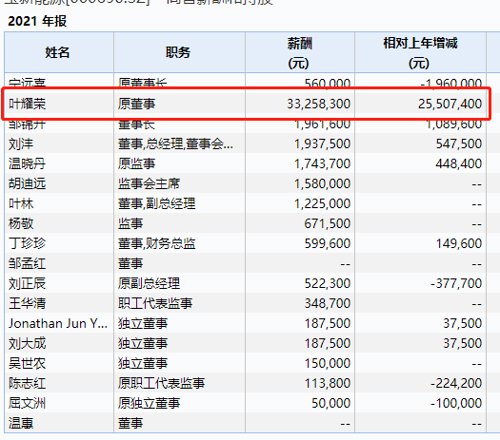Click salary 671,500 for 杨敬
Screen dimensions: 500x440
pyautogui.click(x=327, y=224)
